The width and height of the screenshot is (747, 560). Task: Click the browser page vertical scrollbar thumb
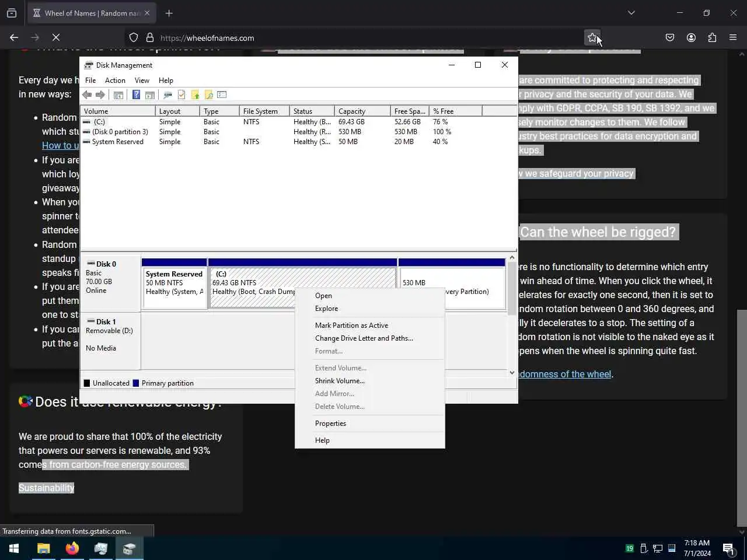742,418
